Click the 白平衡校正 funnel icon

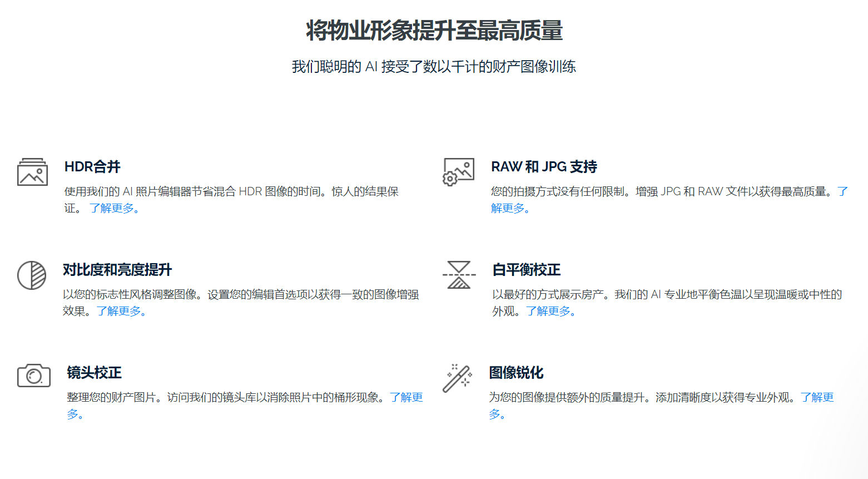[458, 274]
